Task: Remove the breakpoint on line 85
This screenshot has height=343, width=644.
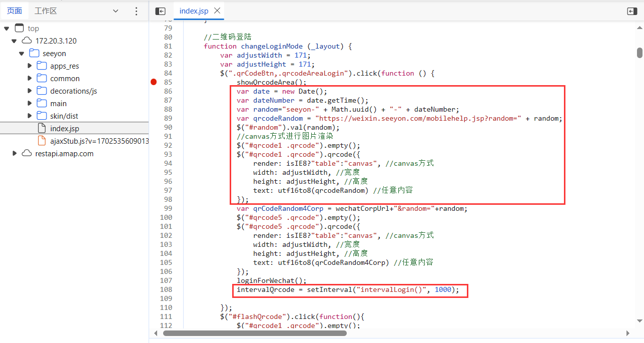Action: point(154,82)
